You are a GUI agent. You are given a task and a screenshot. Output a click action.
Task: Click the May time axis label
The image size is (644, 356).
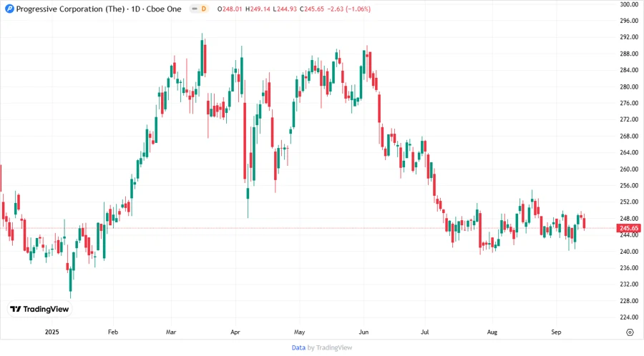click(299, 332)
